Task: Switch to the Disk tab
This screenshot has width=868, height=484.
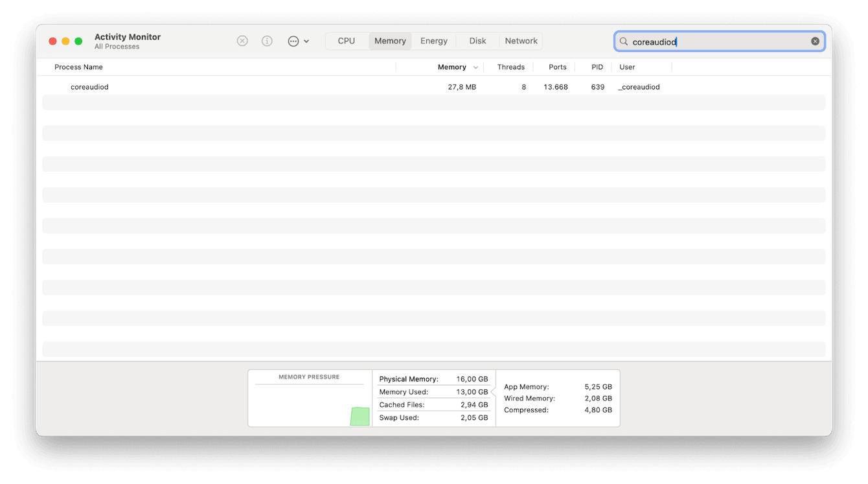Action: pos(477,41)
